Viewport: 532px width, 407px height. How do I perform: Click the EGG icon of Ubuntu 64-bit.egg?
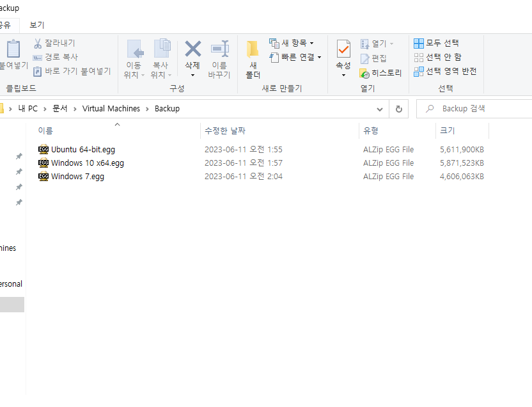43,149
